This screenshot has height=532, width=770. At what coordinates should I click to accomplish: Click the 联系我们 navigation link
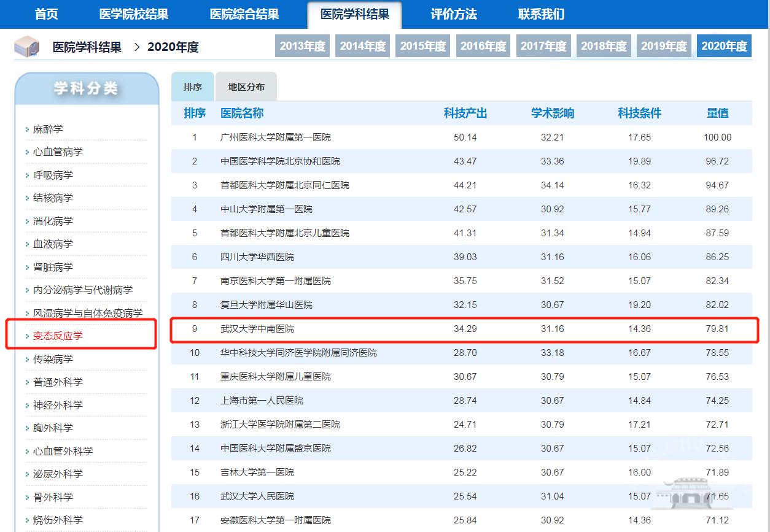pyautogui.click(x=541, y=14)
